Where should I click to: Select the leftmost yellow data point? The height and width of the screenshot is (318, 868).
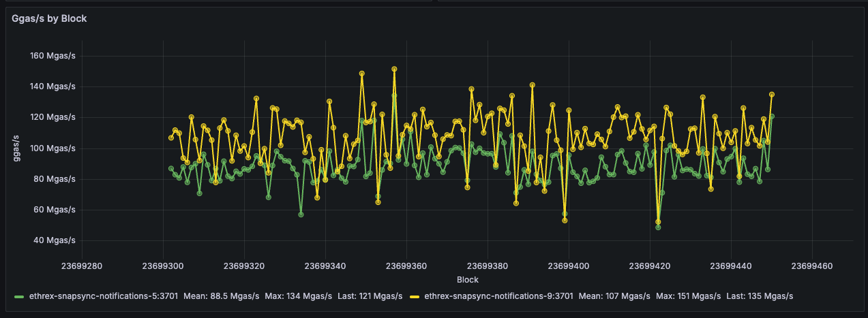pos(171,138)
